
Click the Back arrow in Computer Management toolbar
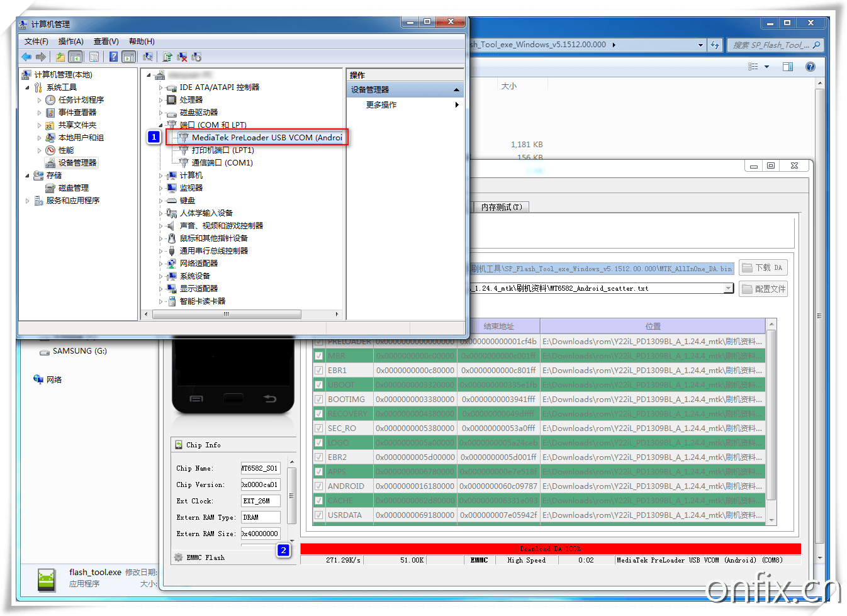pos(26,57)
